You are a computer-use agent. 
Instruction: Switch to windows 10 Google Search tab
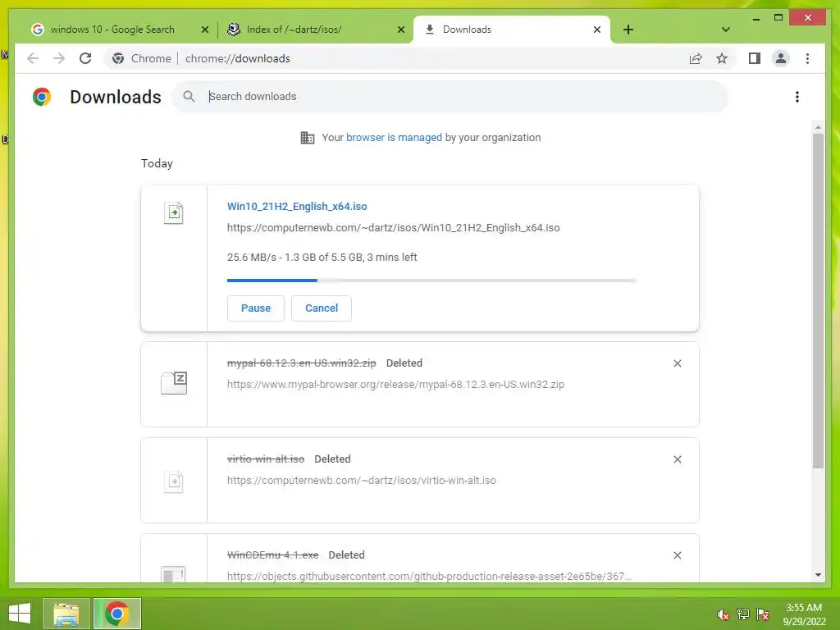(112, 30)
